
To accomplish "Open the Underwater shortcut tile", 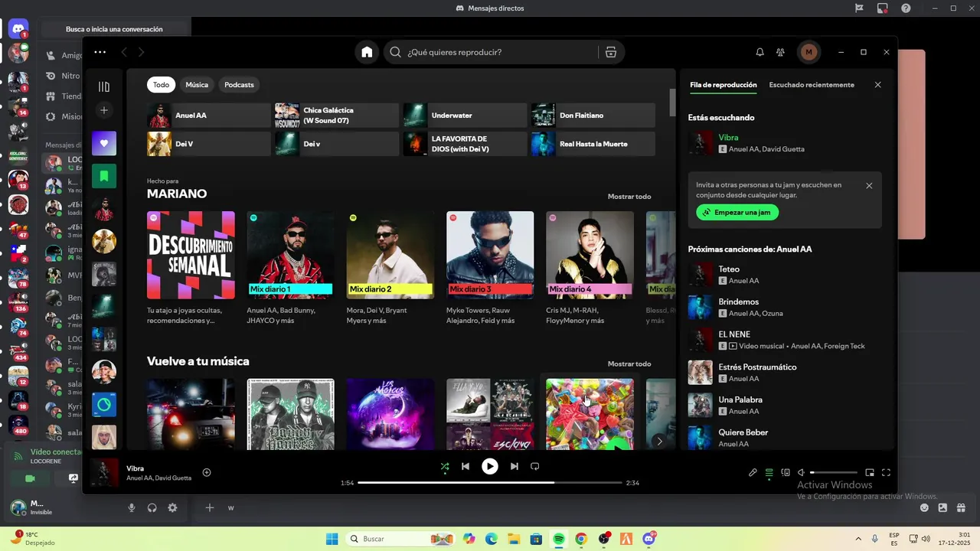I will click(465, 116).
